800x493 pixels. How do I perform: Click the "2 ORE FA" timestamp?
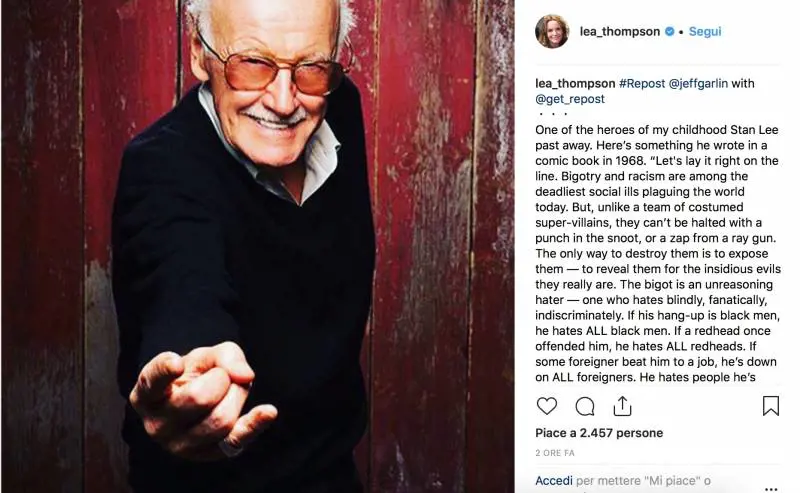click(557, 452)
